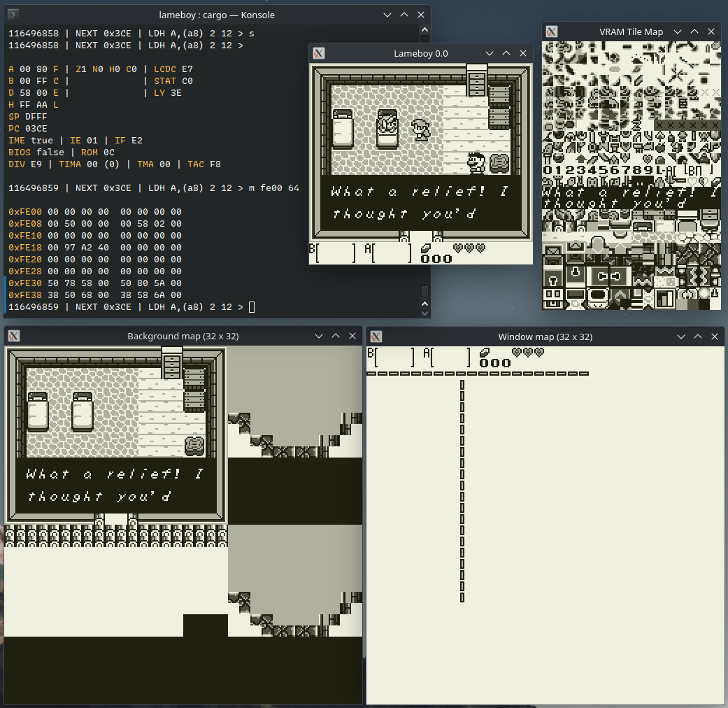Click the 'STAT C0' register value
Viewport: 728px width, 708px height.
(x=173, y=81)
